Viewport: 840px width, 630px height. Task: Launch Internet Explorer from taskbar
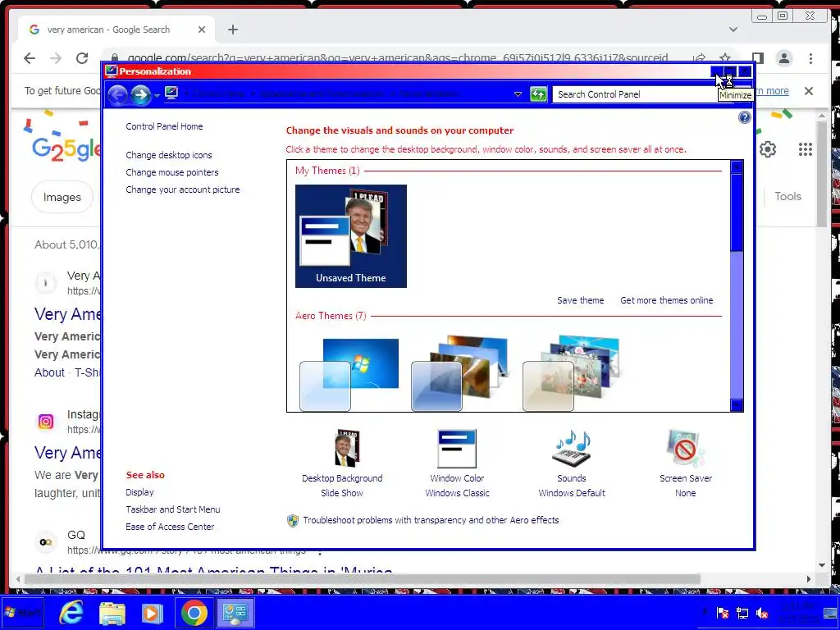[71, 612]
